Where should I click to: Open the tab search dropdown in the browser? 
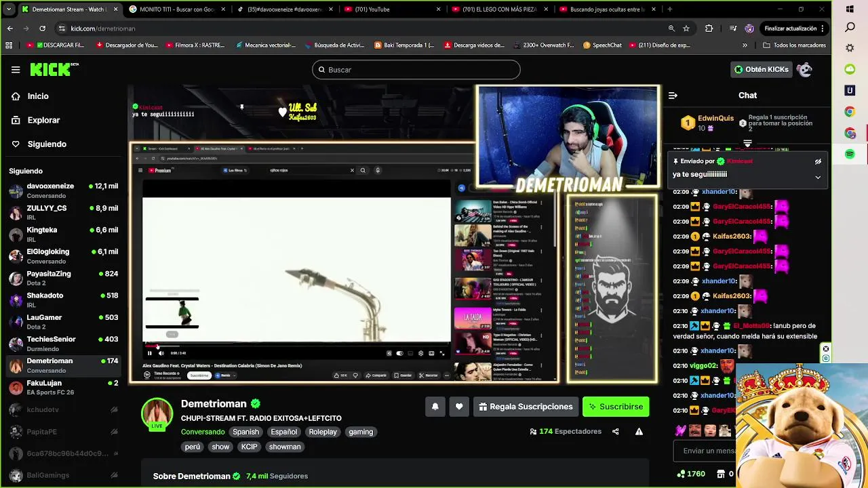(x=9, y=9)
